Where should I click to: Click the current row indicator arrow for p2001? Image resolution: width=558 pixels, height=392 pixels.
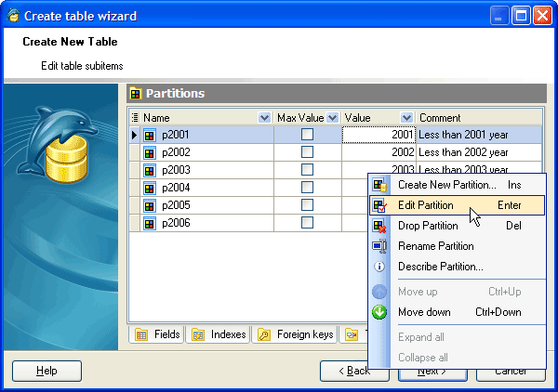(134, 135)
